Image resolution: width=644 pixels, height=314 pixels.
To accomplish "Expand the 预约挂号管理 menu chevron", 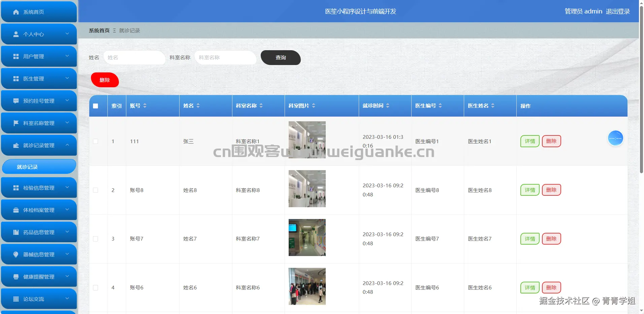I will pos(67,100).
